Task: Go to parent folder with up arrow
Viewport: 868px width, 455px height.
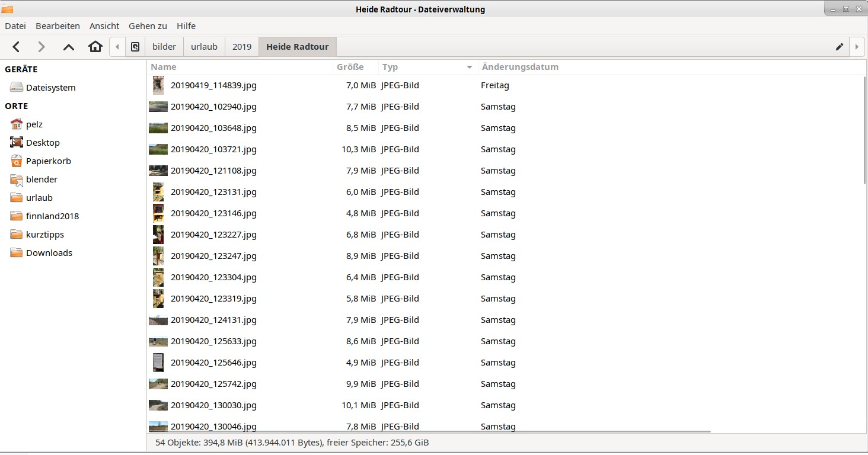Action: 69,47
